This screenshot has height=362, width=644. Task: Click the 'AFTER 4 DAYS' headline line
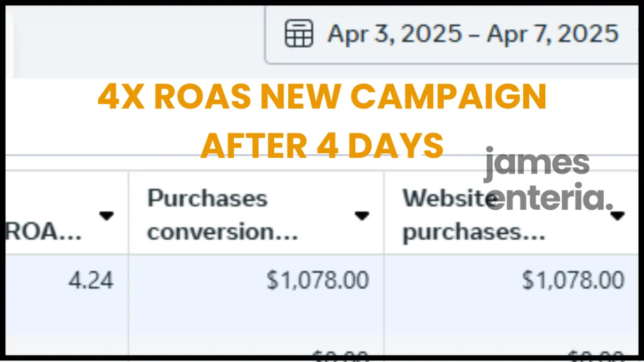pyautogui.click(x=322, y=145)
